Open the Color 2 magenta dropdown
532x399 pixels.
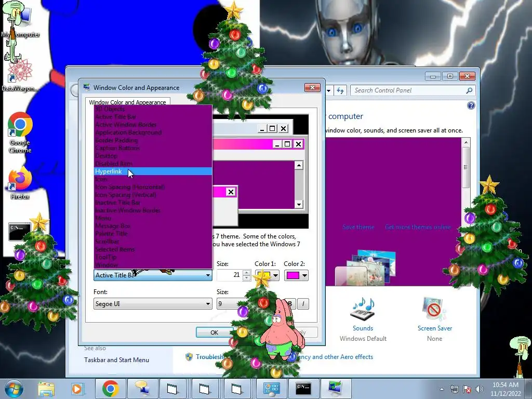tap(296, 275)
